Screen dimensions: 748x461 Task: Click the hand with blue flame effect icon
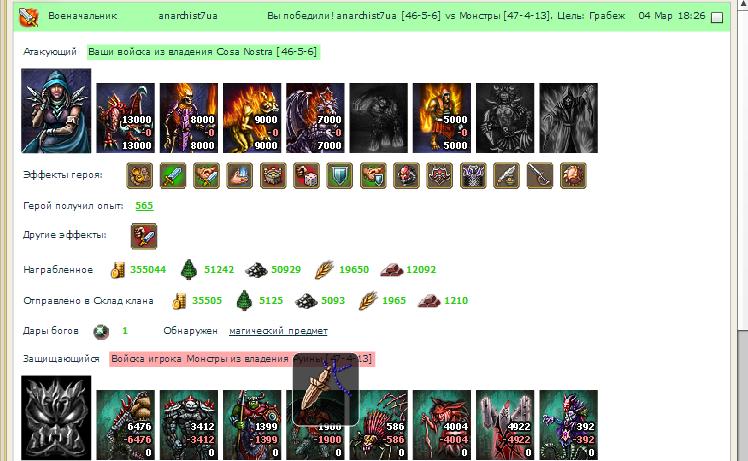(239, 175)
